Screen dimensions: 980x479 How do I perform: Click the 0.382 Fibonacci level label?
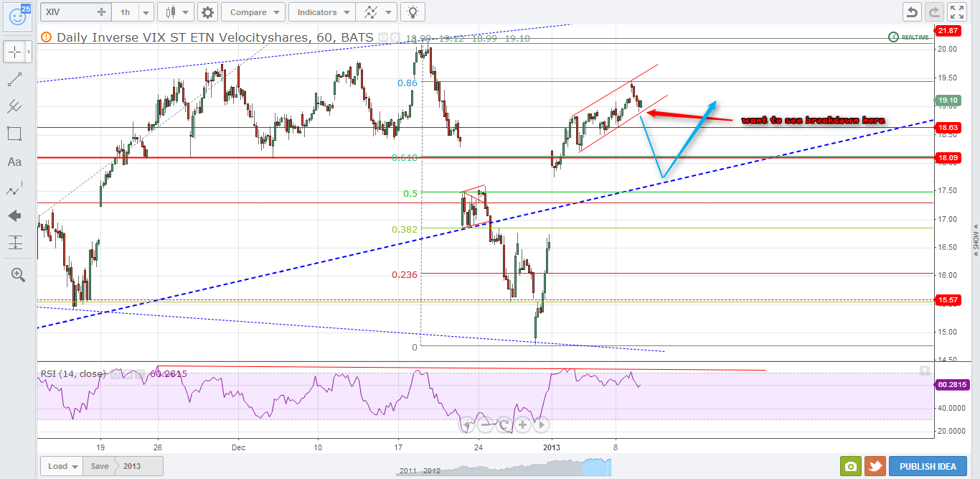coord(405,229)
